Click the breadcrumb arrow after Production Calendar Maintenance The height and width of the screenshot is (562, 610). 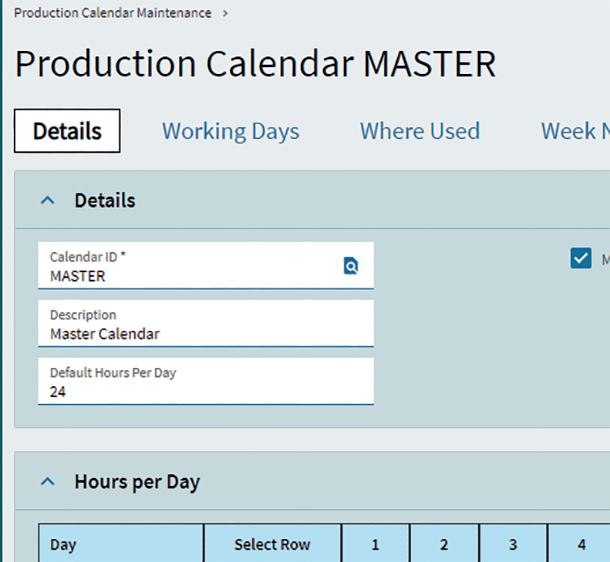click(226, 13)
